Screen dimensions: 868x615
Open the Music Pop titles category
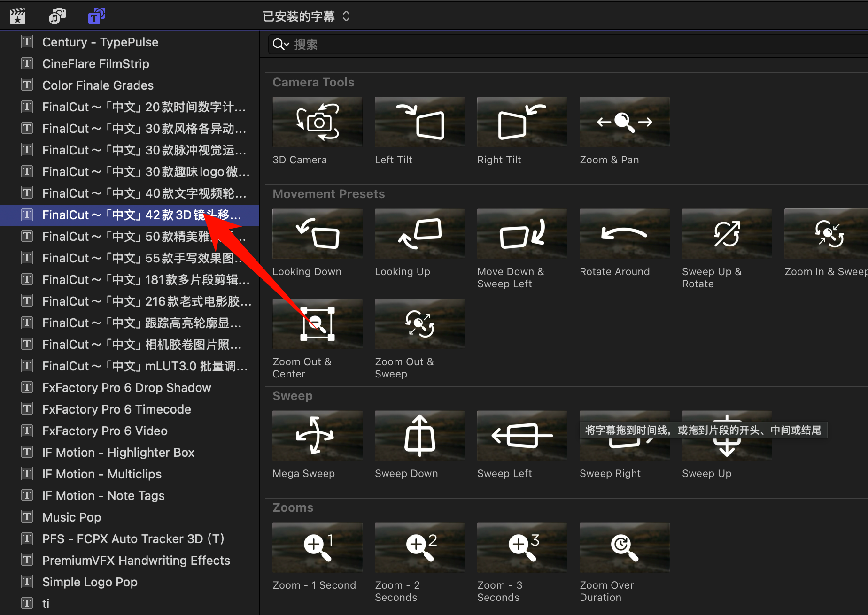point(71,517)
